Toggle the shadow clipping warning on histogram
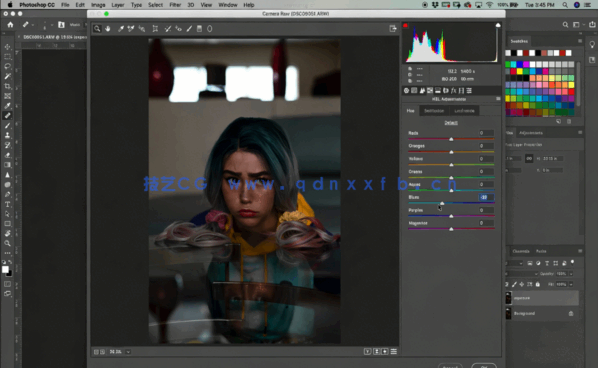The width and height of the screenshot is (598, 368). [x=405, y=25]
